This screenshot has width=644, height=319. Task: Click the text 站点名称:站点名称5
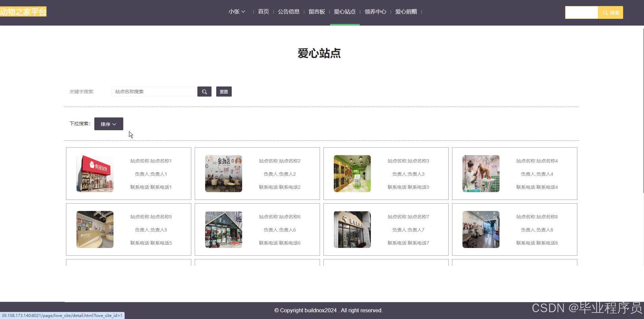151,217
